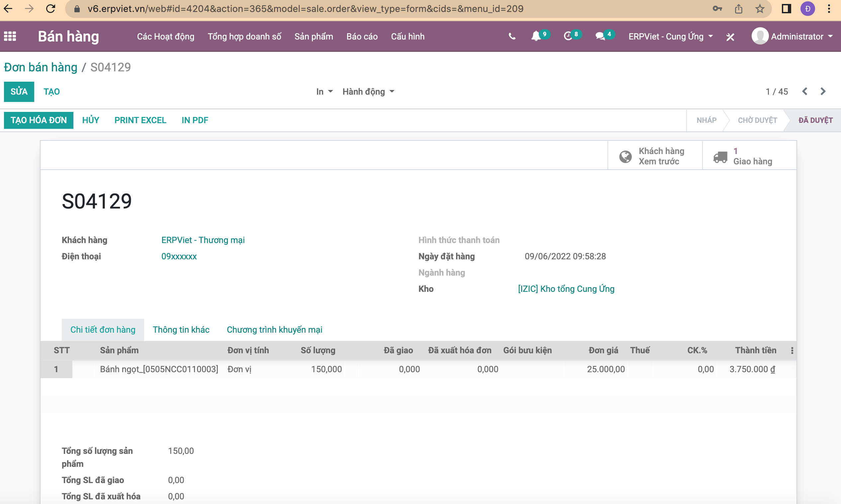The width and height of the screenshot is (841, 504).
Task: Open optional columns three-dot menu in table
Action: pyautogui.click(x=792, y=351)
